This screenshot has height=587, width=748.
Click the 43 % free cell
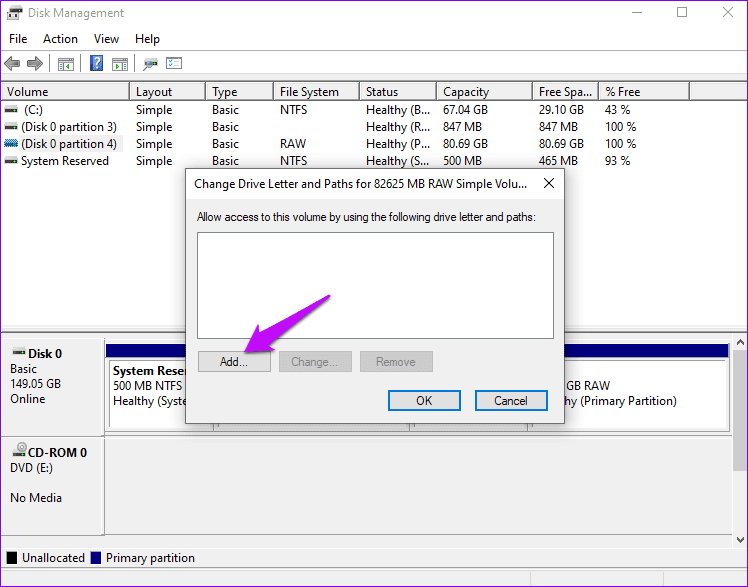617,110
